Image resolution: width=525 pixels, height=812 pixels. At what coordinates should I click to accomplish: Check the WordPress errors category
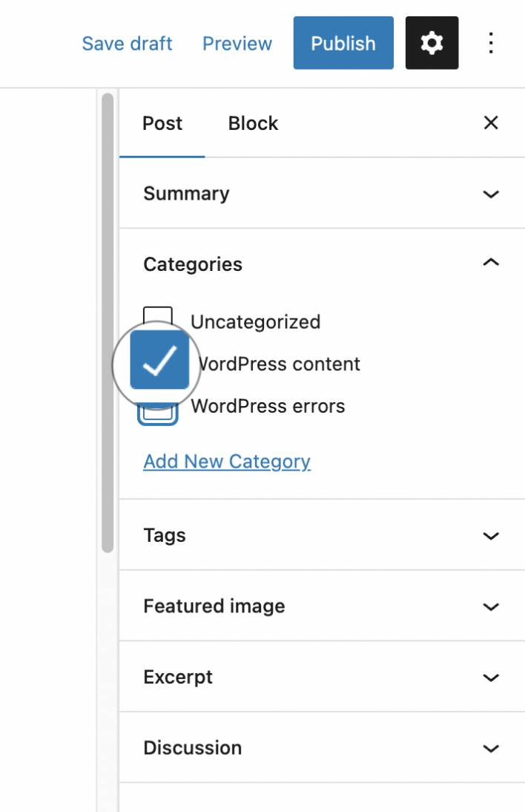pyautogui.click(x=158, y=413)
